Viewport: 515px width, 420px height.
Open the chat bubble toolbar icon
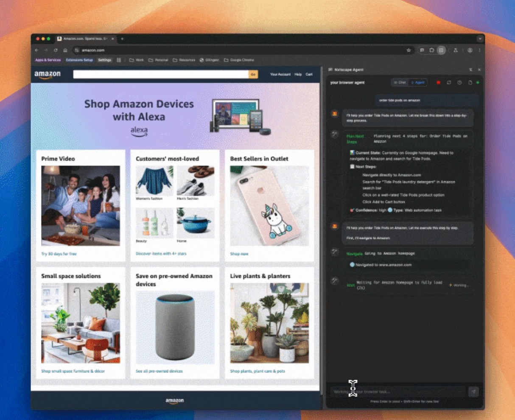coord(422,50)
